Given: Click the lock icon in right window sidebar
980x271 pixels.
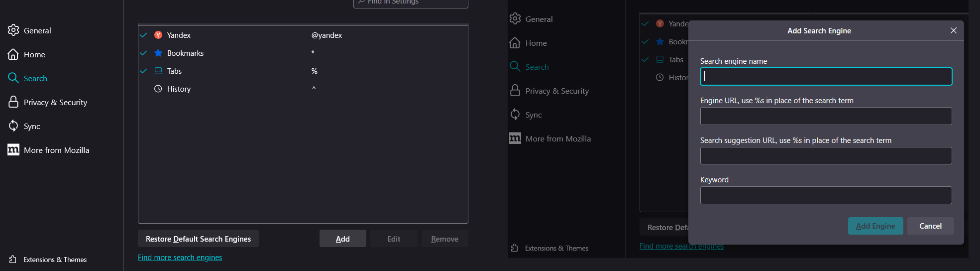Looking at the screenshot, I should (515, 91).
